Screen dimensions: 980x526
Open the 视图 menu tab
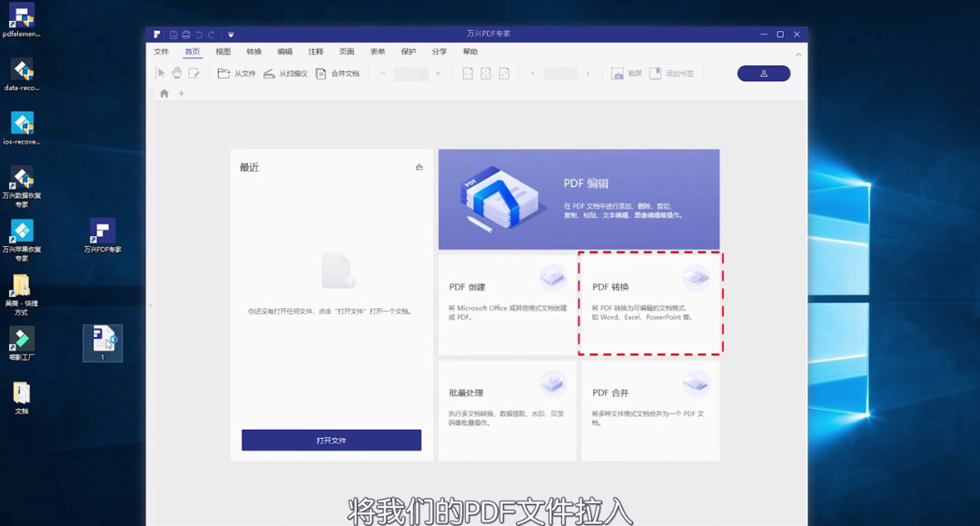(x=223, y=52)
